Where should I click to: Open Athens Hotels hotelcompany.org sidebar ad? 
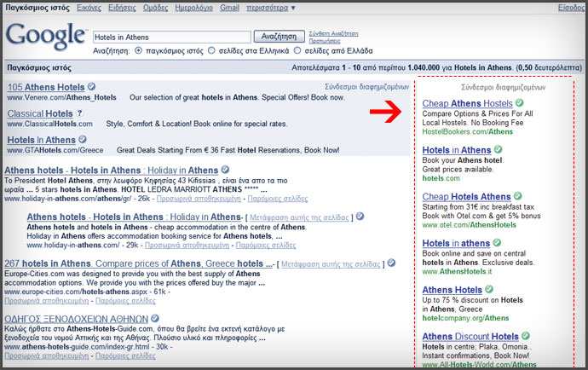point(453,290)
